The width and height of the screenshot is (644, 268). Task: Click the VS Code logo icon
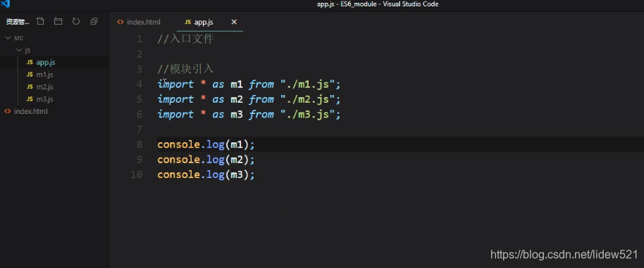tap(6, 4)
